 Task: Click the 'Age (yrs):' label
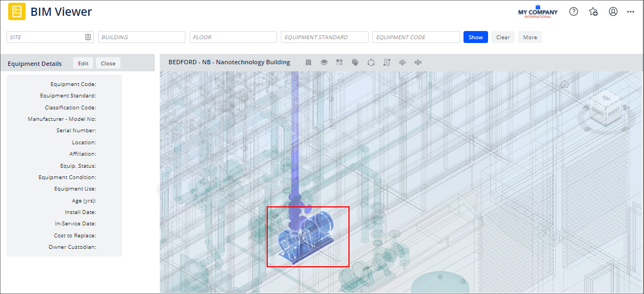84,200
